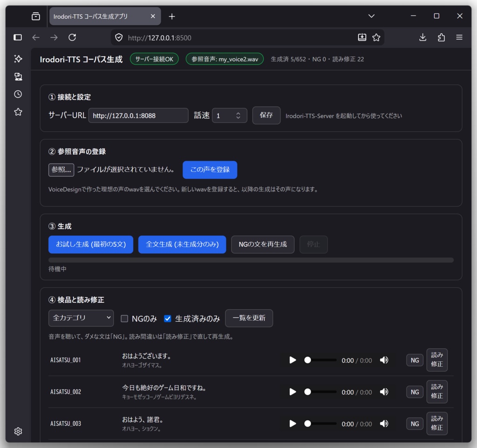The image size is (477, 448).
Task: Bookmark this page with star icon
Action: coord(376,37)
